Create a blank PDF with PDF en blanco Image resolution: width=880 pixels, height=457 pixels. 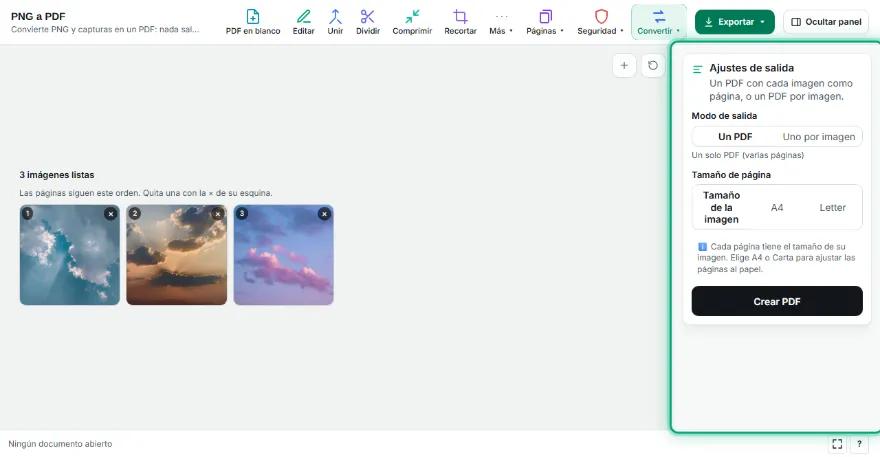(x=253, y=22)
